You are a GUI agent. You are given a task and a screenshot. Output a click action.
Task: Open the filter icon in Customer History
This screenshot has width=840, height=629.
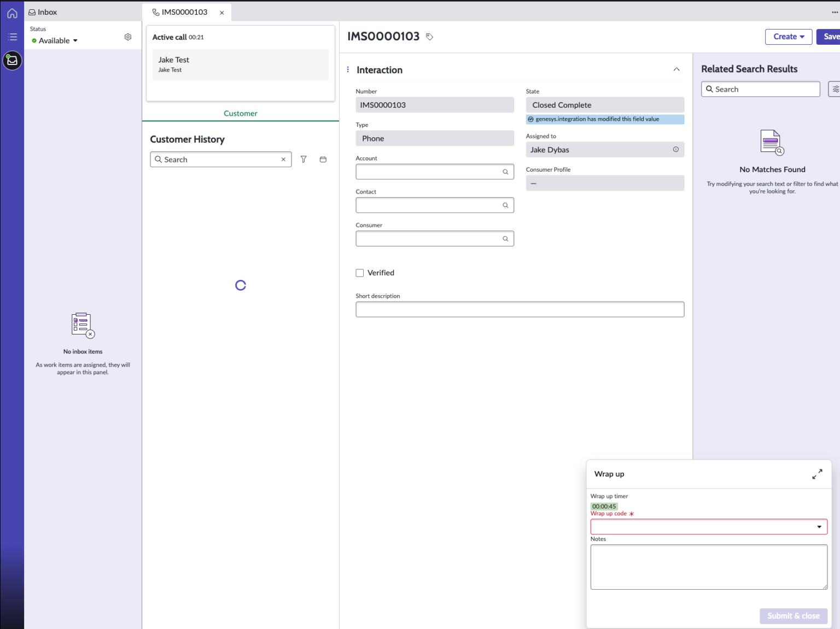click(304, 159)
